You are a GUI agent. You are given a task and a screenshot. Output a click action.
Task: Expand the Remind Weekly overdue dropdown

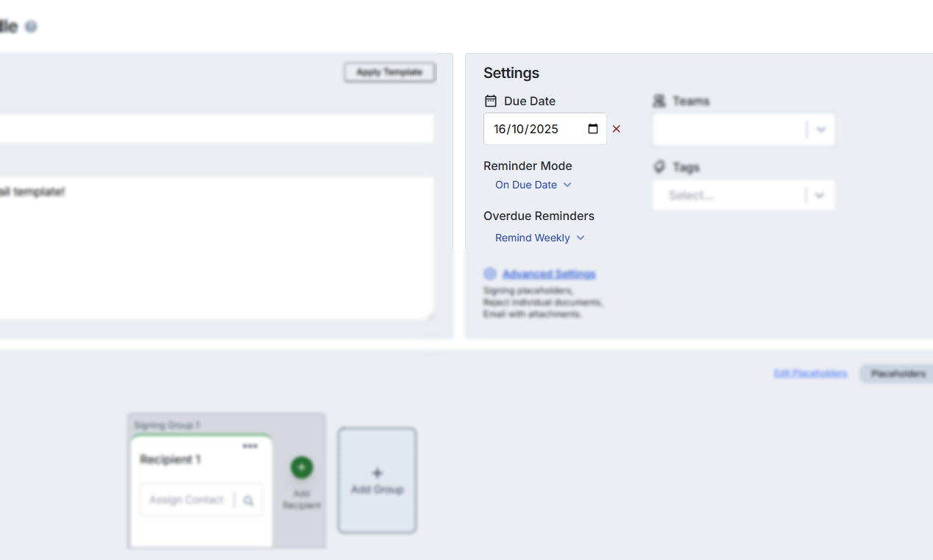coord(539,238)
